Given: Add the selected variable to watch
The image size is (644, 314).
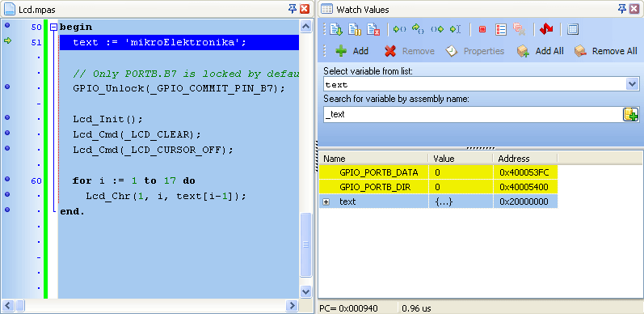Looking at the screenshot, I should click(351, 51).
